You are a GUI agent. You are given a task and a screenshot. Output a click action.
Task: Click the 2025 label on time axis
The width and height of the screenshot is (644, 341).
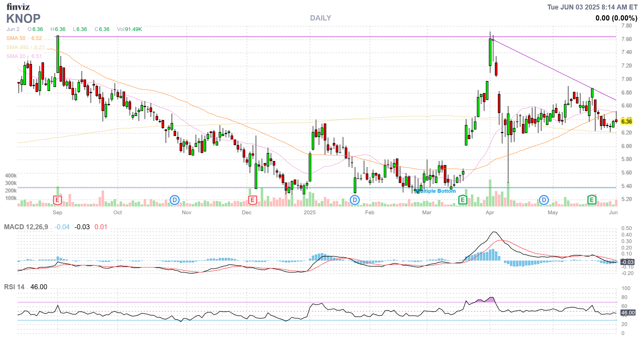click(x=309, y=212)
